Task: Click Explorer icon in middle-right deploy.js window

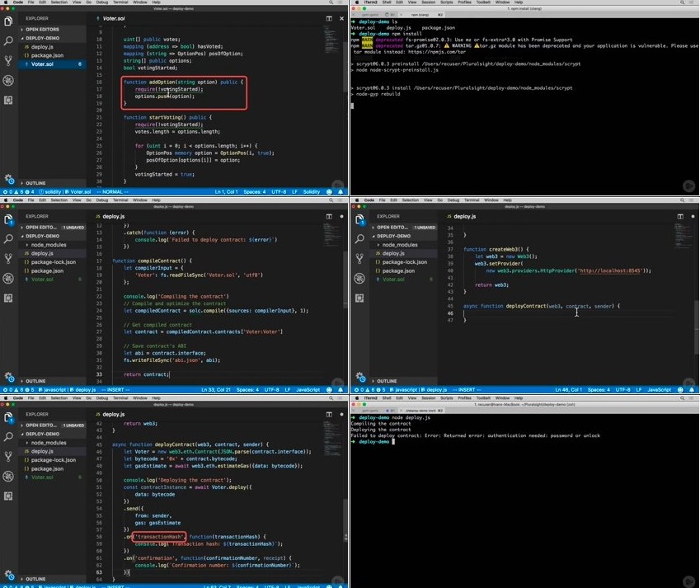Action: (x=359, y=219)
